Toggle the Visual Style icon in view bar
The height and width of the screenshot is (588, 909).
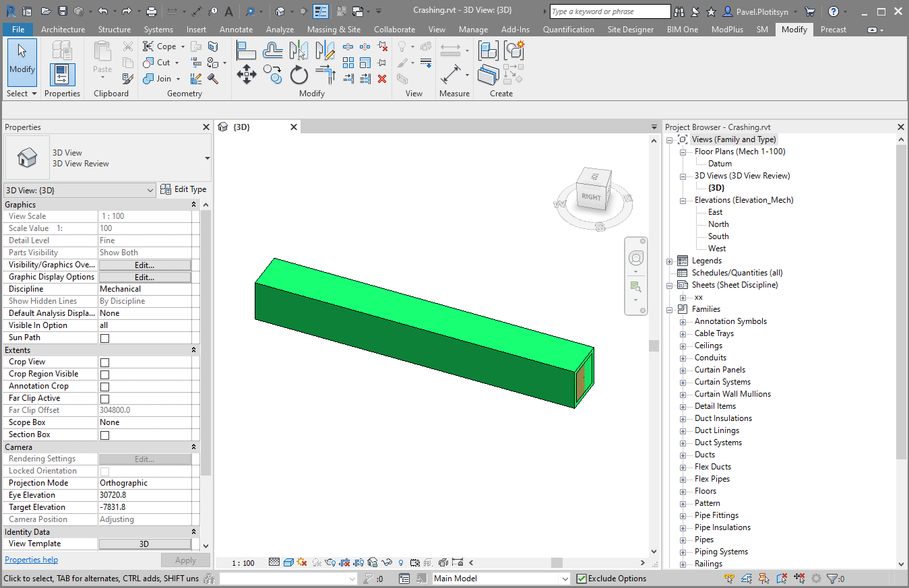(x=288, y=562)
